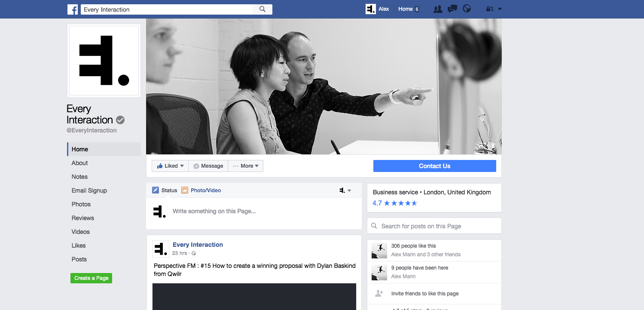The width and height of the screenshot is (644, 310).
Task: Click the Every Interaction page title in sidebar
Action: tap(90, 114)
